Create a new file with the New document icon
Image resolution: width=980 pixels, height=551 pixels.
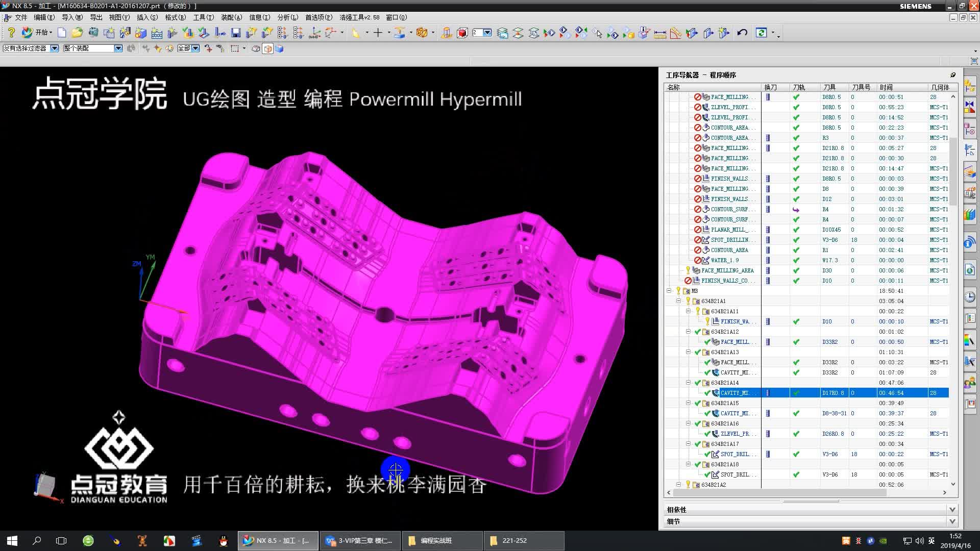click(62, 33)
